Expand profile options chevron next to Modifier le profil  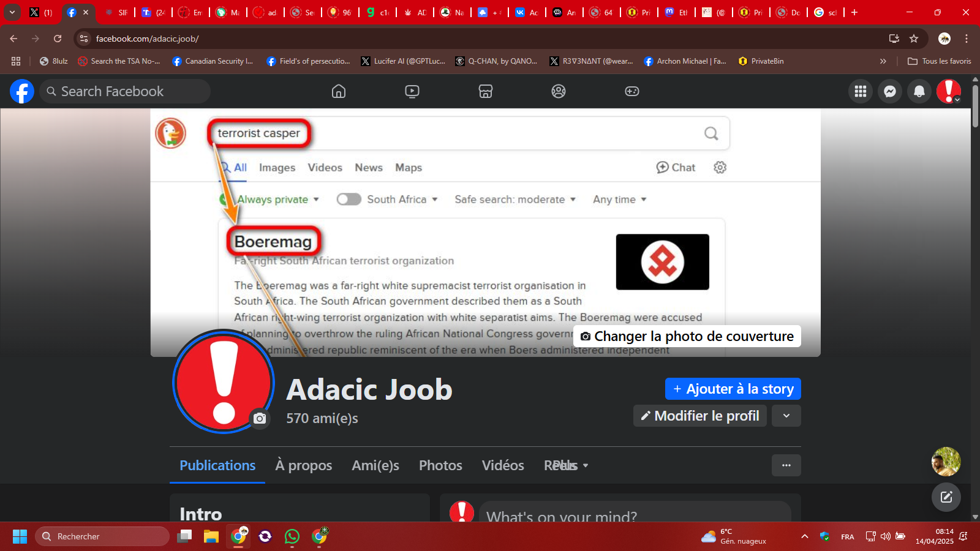click(x=786, y=416)
